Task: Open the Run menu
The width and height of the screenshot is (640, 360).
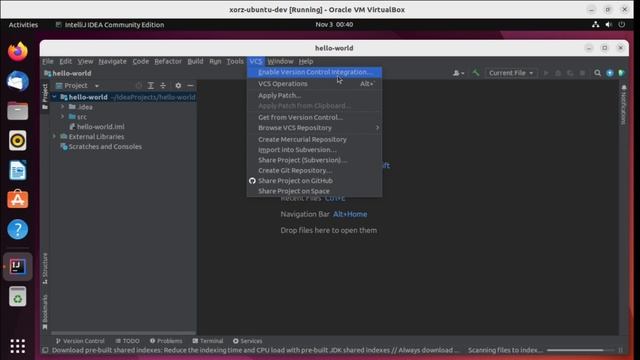Action: click(x=215, y=61)
